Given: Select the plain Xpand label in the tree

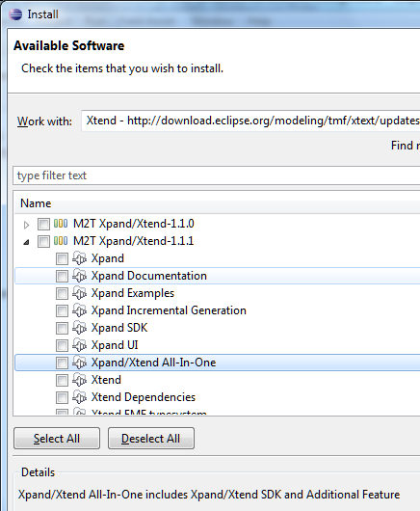Looking at the screenshot, I should pos(108,258).
